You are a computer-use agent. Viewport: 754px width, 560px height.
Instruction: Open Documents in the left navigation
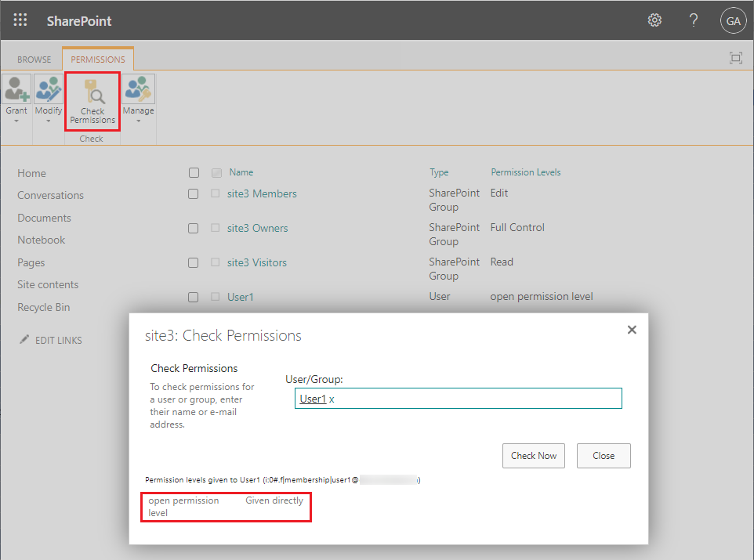tap(44, 219)
